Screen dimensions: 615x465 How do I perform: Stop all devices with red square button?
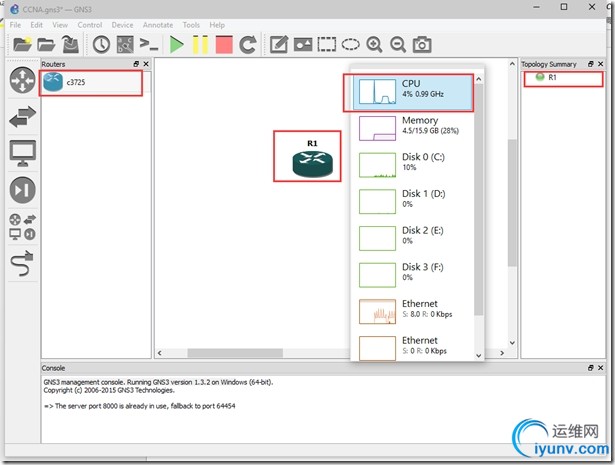(x=224, y=44)
